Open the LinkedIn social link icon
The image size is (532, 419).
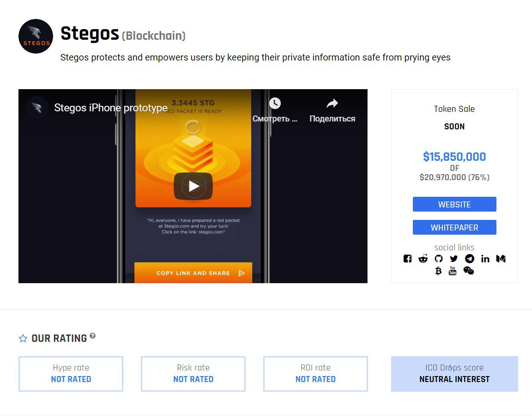click(x=485, y=259)
